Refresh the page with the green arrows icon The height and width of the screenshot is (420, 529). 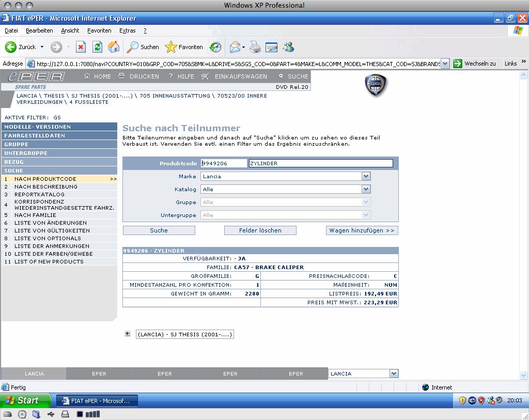97,47
